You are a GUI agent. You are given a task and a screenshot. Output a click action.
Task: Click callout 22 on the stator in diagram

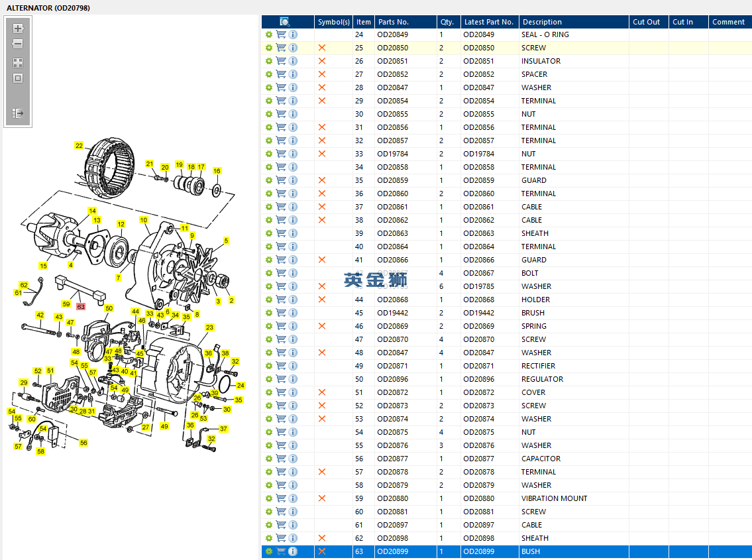pyautogui.click(x=79, y=146)
